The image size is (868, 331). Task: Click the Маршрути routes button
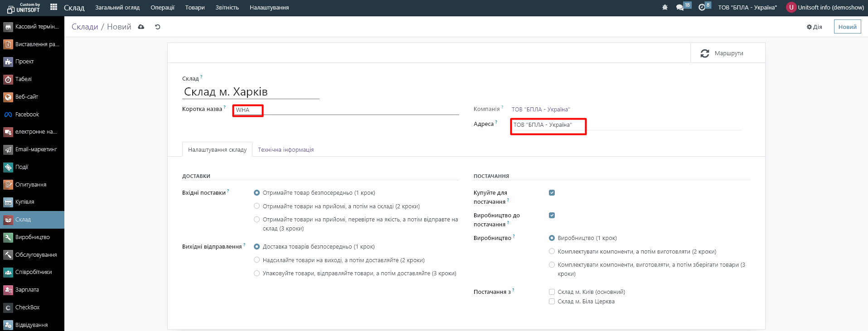tap(723, 53)
